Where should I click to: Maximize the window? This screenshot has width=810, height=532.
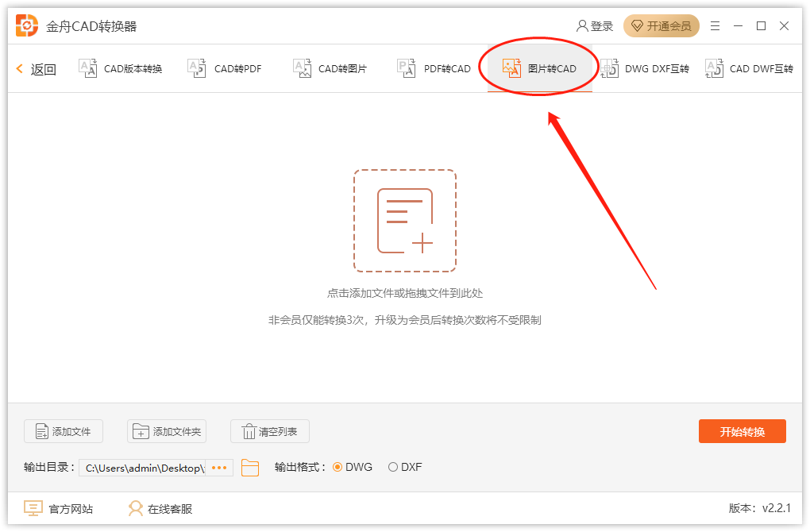tap(761, 26)
